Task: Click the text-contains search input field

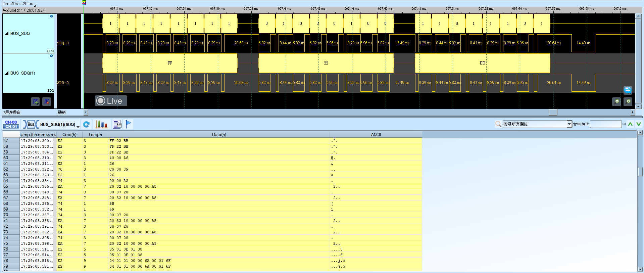Action: pyautogui.click(x=606, y=124)
